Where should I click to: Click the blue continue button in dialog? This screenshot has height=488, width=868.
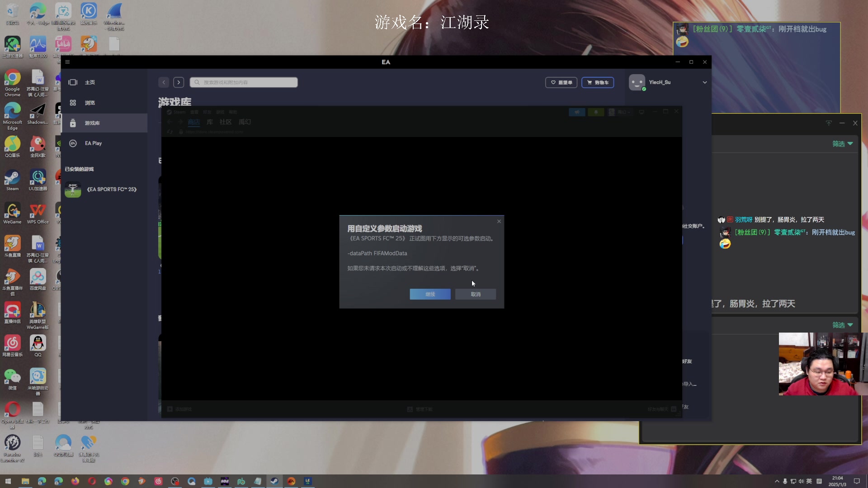[x=430, y=294]
